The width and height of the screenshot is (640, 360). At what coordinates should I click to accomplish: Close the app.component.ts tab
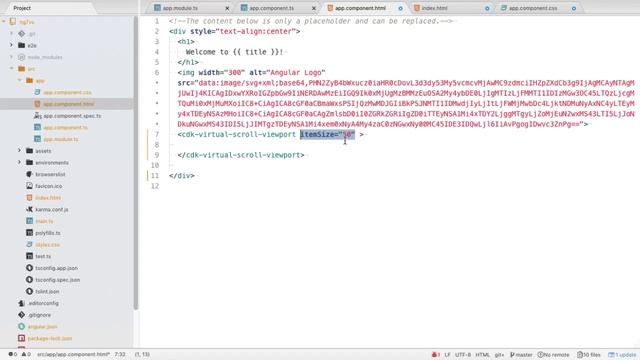(x=314, y=8)
